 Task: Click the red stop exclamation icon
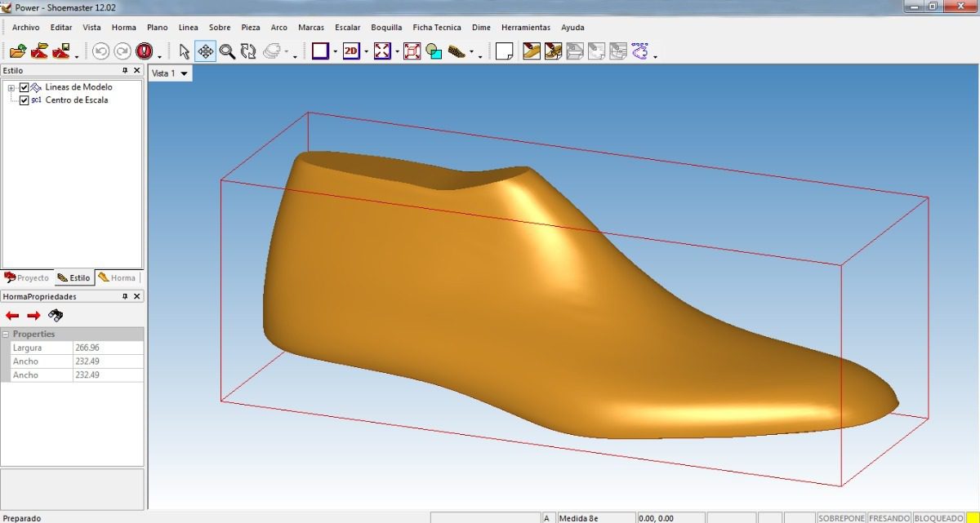point(145,51)
